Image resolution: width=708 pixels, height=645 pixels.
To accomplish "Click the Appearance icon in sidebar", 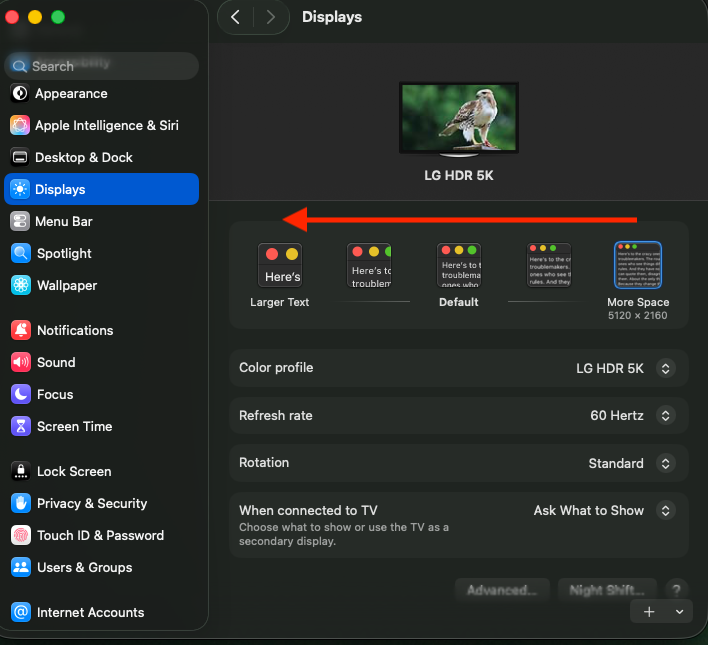I will [x=20, y=94].
